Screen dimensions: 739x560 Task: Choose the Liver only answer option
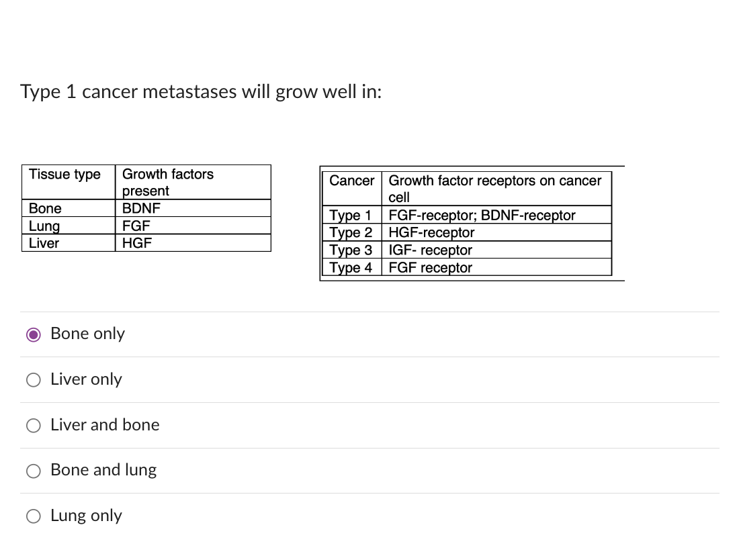click(x=33, y=379)
